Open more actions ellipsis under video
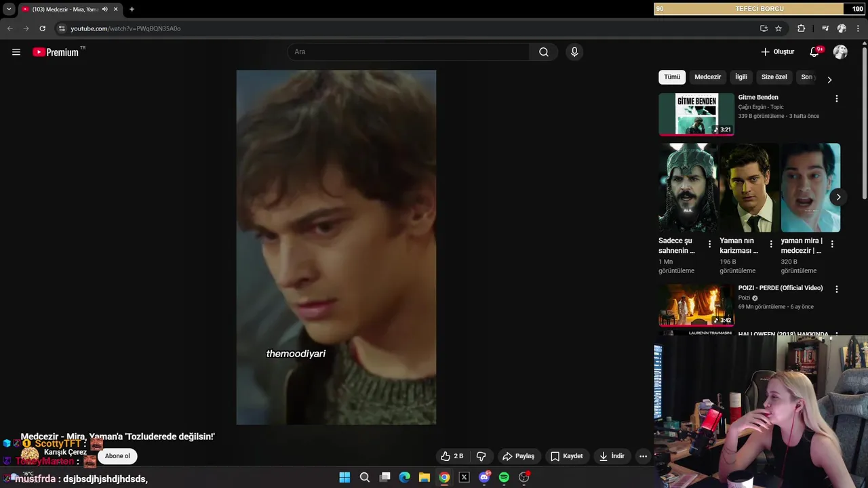The height and width of the screenshot is (488, 868). [x=643, y=456]
